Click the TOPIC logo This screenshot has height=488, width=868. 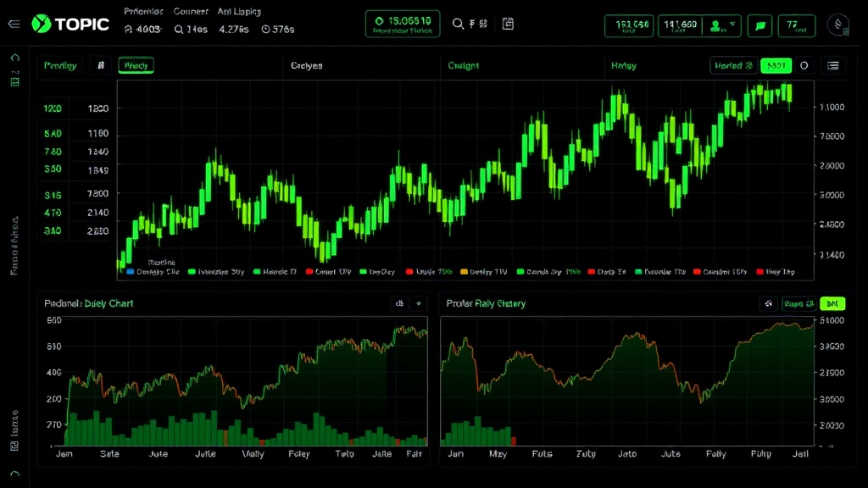tap(70, 24)
